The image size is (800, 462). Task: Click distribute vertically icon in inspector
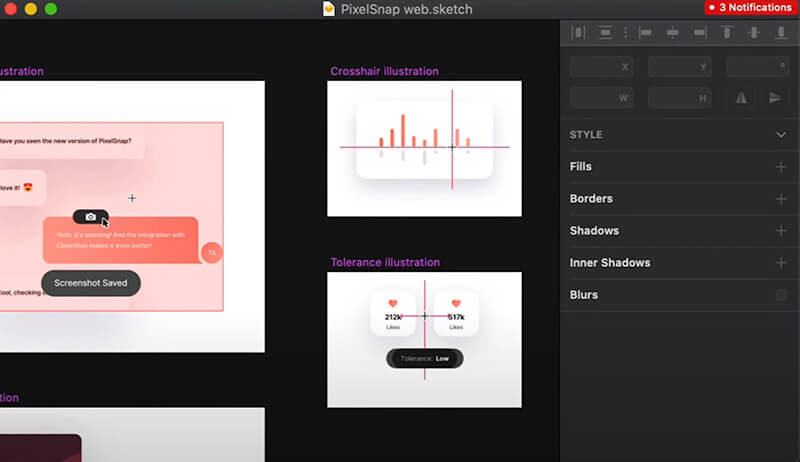point(605,32)
